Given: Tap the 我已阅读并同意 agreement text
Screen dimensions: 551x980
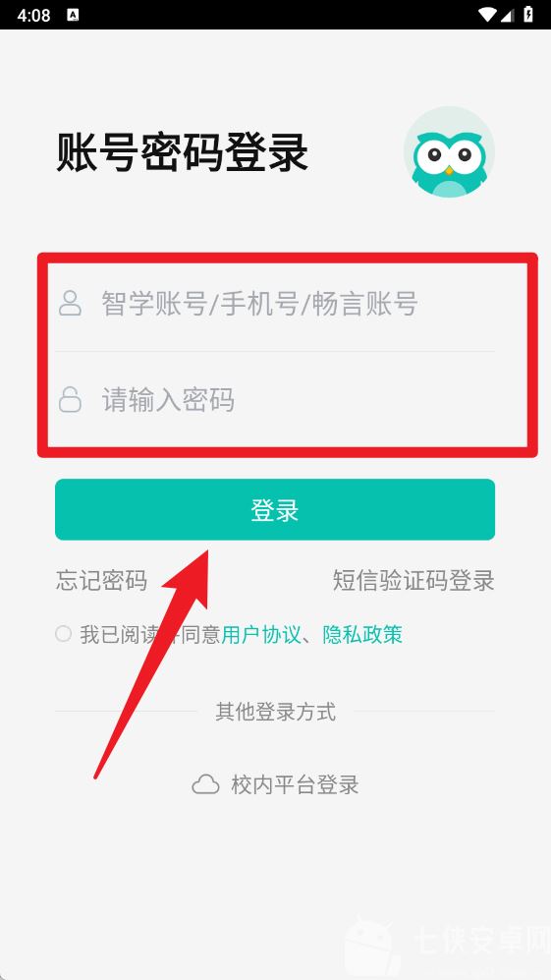Looking at the screenshot, I should [x=150, y=635].
